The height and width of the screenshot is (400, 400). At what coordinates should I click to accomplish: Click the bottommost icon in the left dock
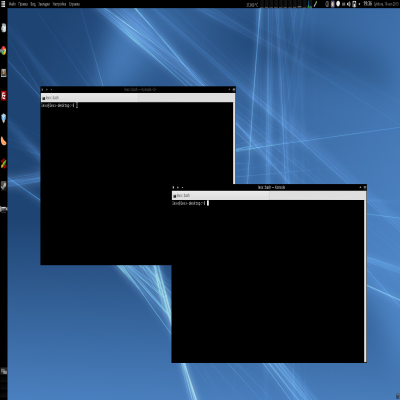click(x=4, y=371)
